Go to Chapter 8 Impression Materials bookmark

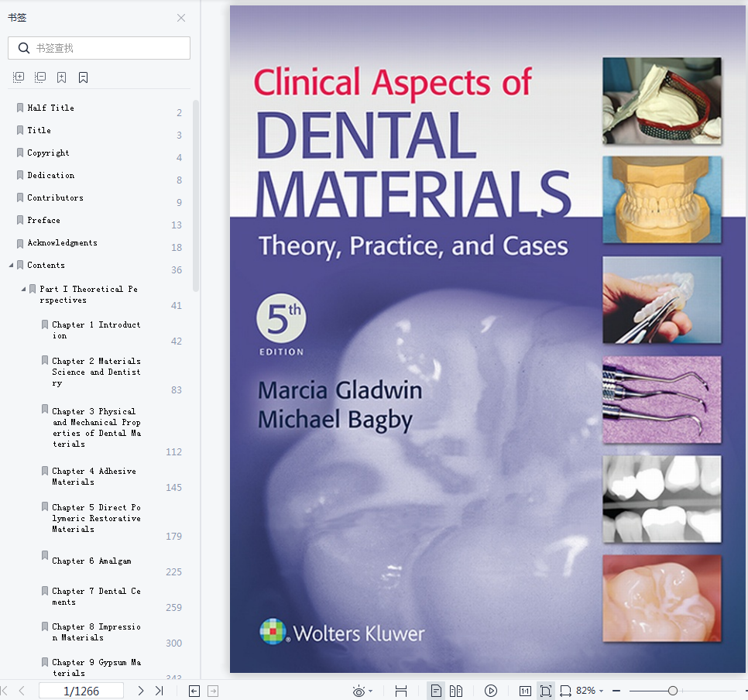tap(96, 632)
